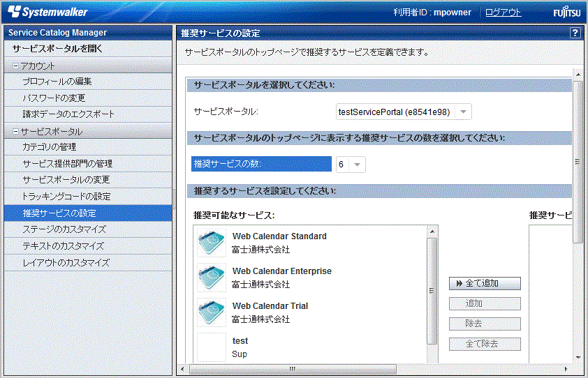Viewport: 588px width, 378px height.
Task: Click the FUJITSU logo
Action: tap(566, 13)
